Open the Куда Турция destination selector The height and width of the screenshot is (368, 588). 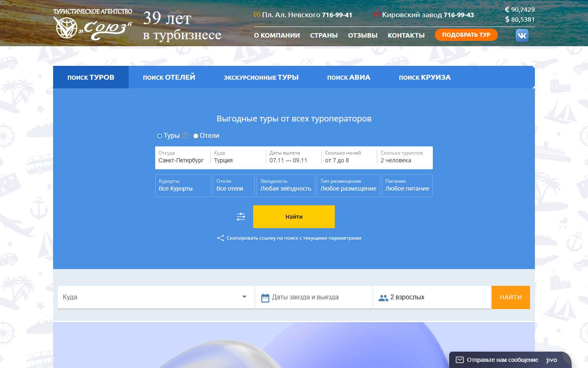(x=238, y=157)
